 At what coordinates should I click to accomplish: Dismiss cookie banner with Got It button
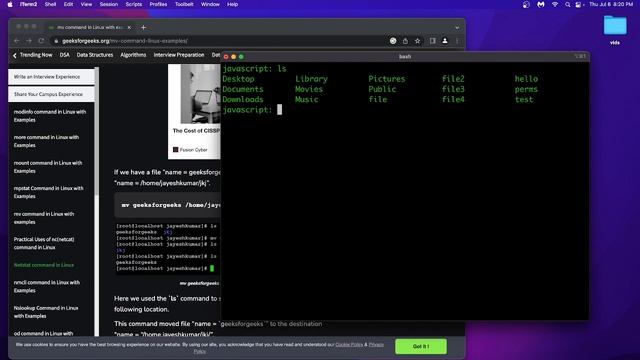click(x=421, y=347)
